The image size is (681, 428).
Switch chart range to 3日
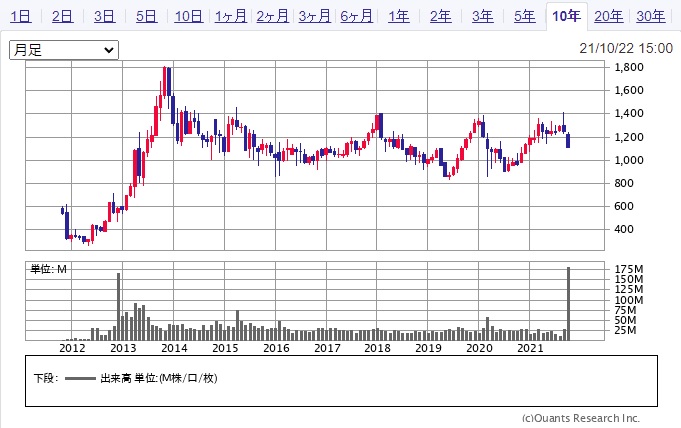104,17
